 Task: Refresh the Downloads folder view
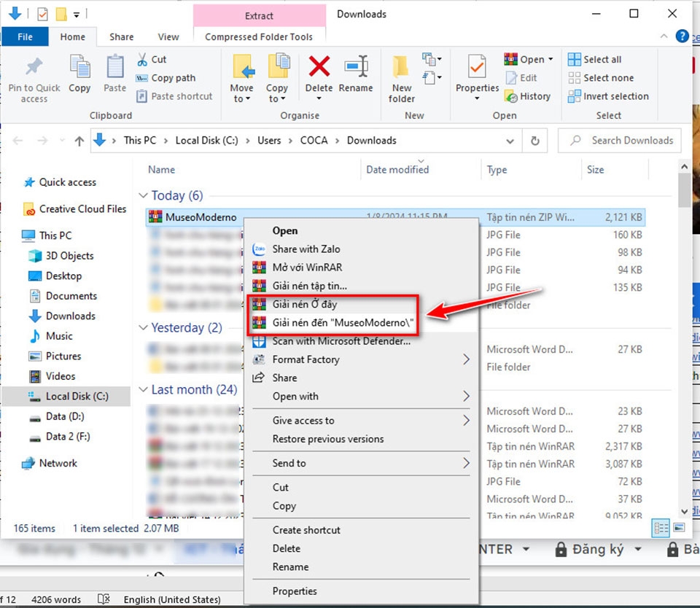pyautogui.click(x=534, y=141)
